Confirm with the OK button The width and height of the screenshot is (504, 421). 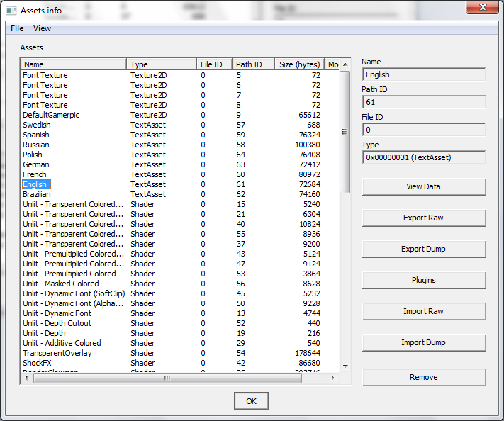coord(251,401)
